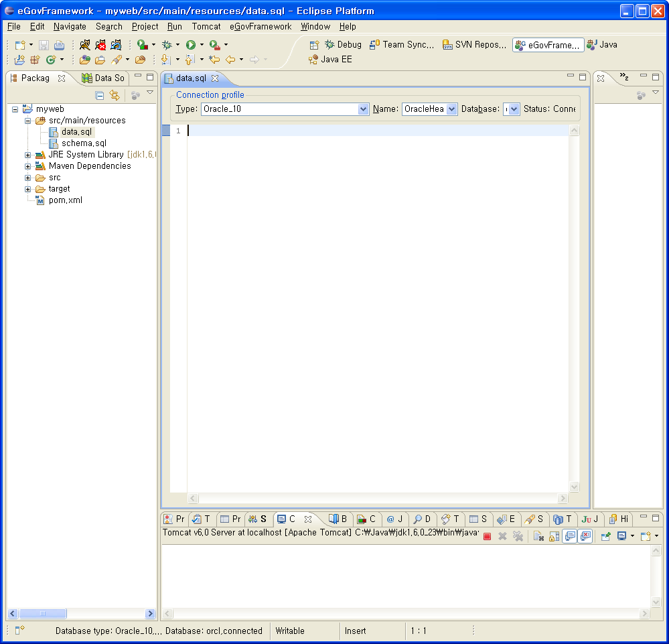
Task: Click the SQL editor text area line 1
Action: click(x=378, y=131)
